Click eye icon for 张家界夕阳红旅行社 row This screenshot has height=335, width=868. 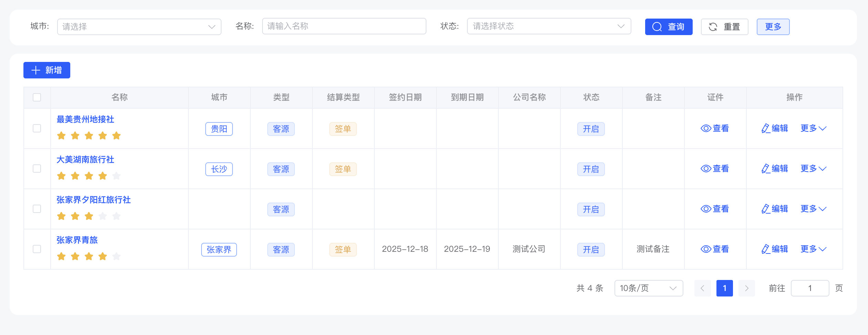706,209
